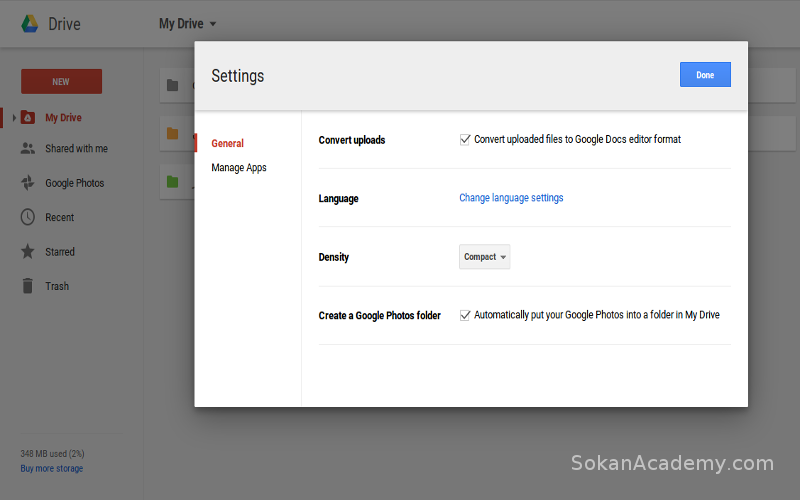
Task: Open the Trash bin icon
Action: tap(28, 286)
